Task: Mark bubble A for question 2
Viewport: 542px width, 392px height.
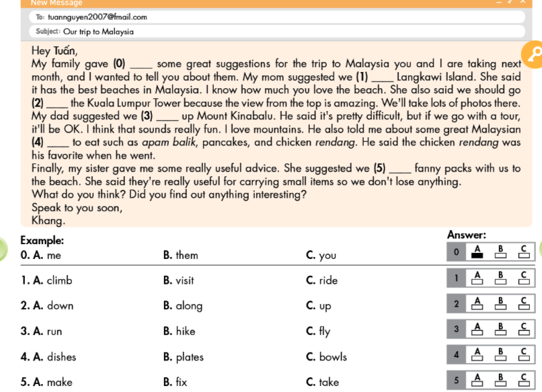Action: tap(478, 305)
